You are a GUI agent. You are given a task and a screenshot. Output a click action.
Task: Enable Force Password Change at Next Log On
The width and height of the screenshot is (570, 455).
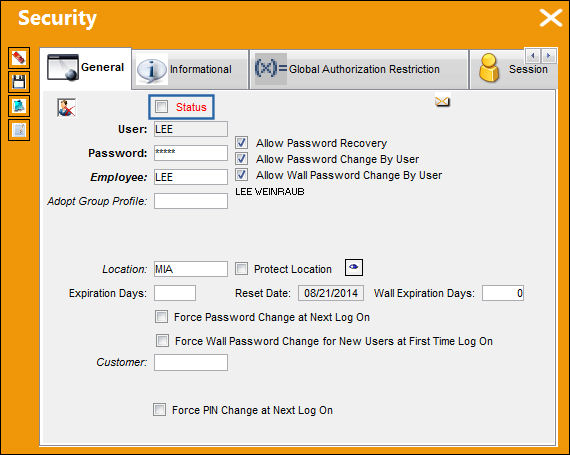(161, 317)
